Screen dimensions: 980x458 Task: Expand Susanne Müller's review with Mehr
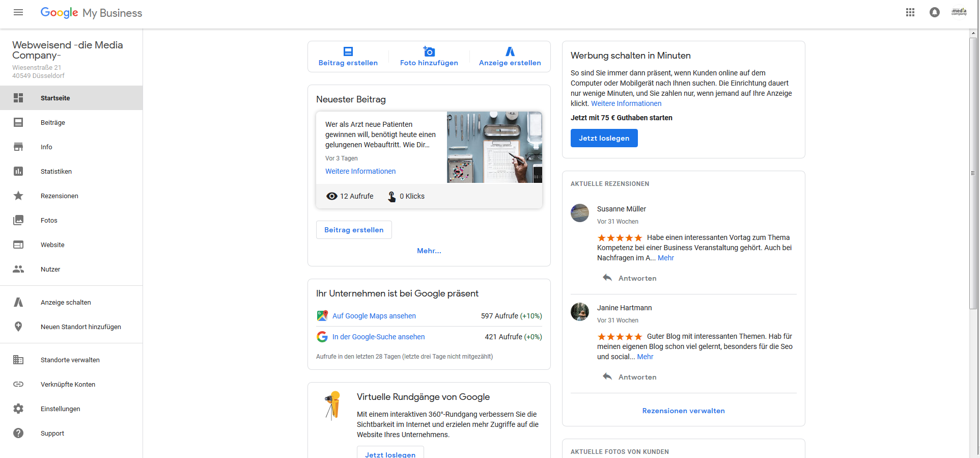666,258
